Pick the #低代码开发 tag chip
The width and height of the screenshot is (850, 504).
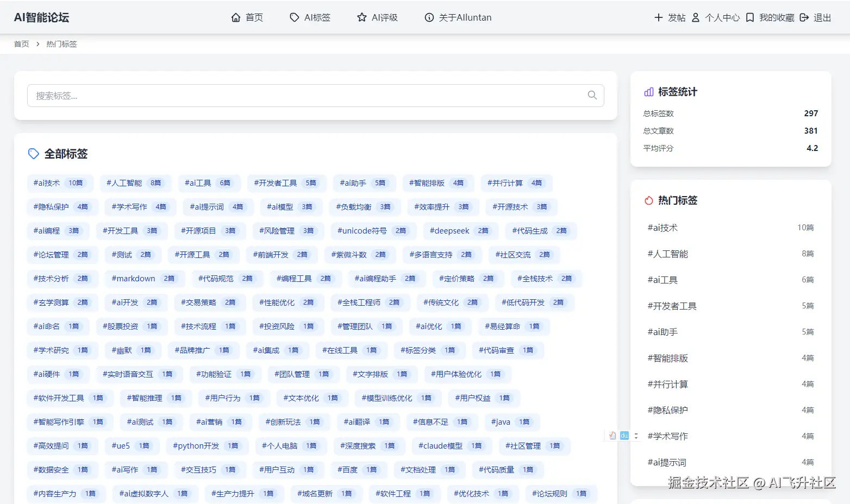(535, 303)
